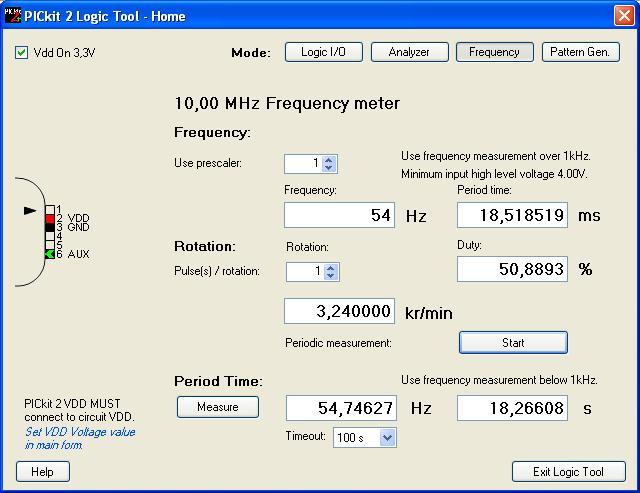Click Exit Logic Tool button
Screen dimensions: 640x493
coord(569,472)
